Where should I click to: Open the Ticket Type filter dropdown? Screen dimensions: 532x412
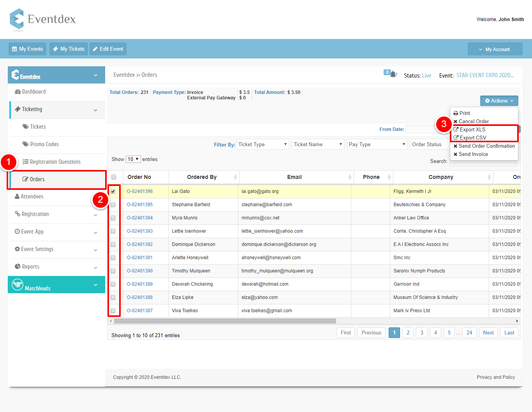point(262,144)
